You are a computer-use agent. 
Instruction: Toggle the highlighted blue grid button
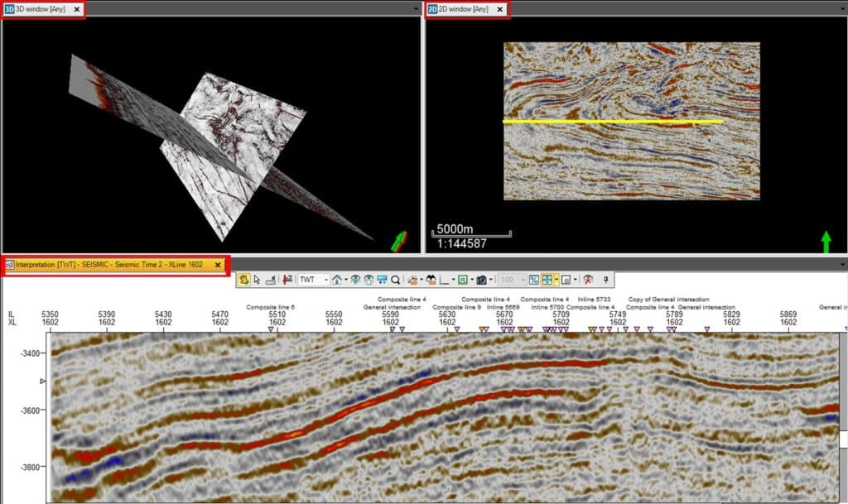[x=547, y=280]
